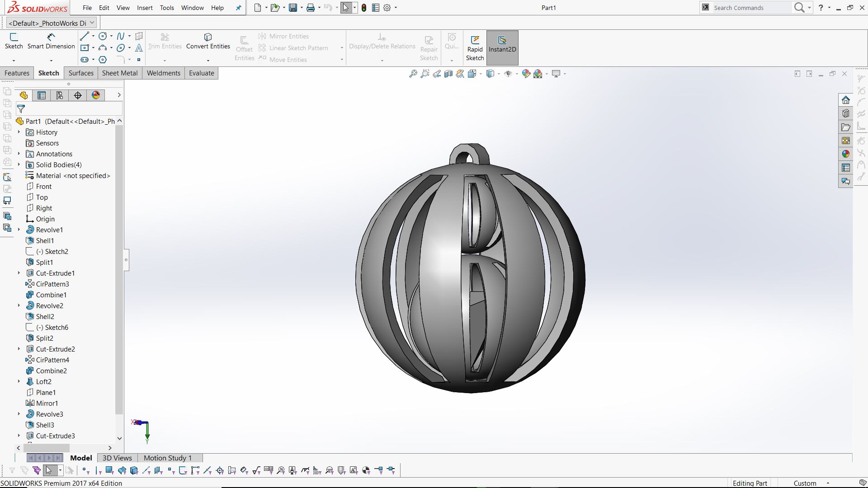Open Appearances in the task pane
The image size is (868, 488).
pos(845,154)
